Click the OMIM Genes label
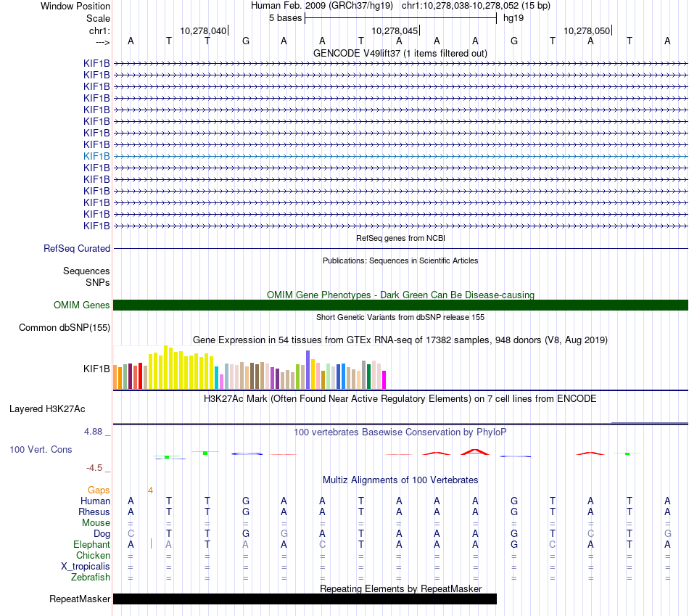 coord(81,305)
